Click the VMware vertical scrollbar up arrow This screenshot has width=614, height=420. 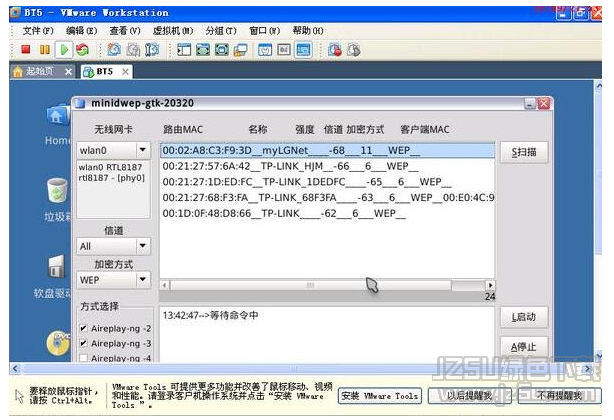point(598,85)
